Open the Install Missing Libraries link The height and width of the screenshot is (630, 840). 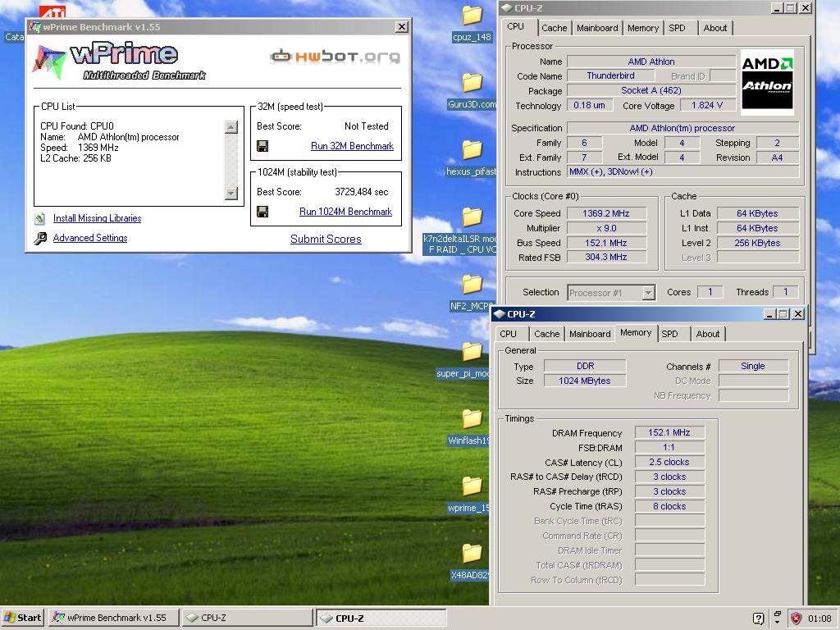tap(97, 218)
